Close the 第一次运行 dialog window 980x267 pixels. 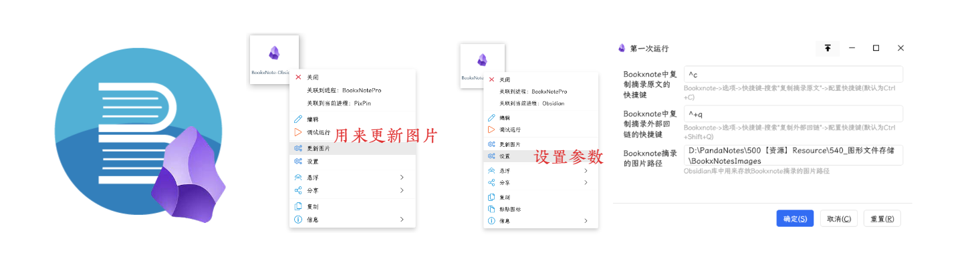(x=900, y=48)
